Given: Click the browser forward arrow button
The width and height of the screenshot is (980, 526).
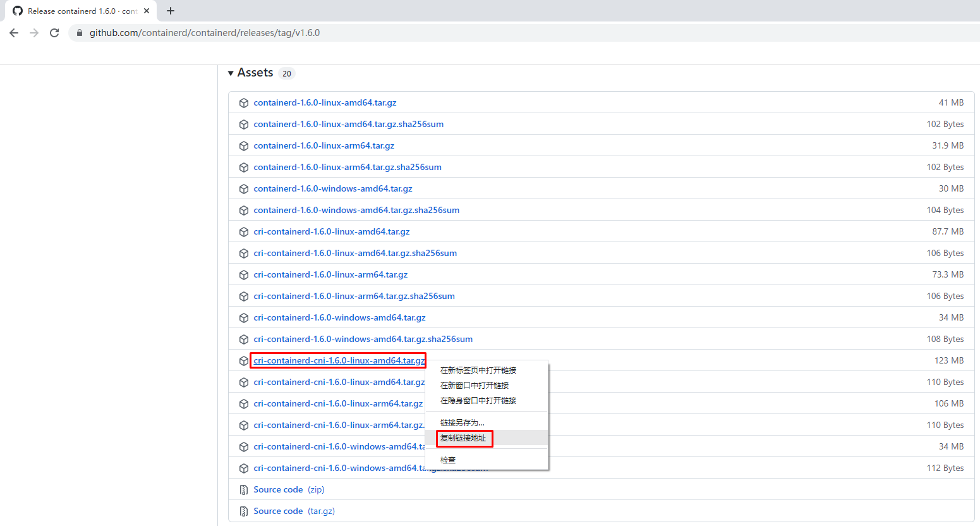Looking at the screenshot, I should tap(34, 33).
